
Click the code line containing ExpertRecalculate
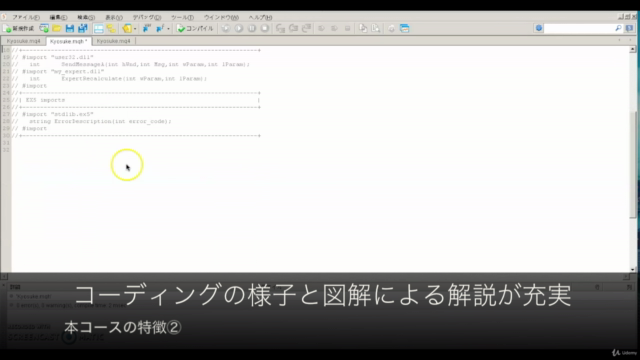[109, 79]
